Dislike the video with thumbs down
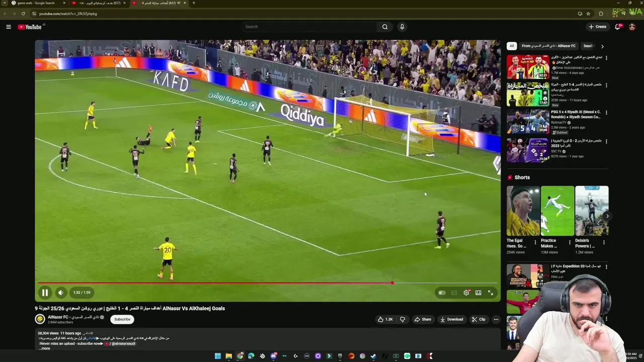 pos(403,319)
